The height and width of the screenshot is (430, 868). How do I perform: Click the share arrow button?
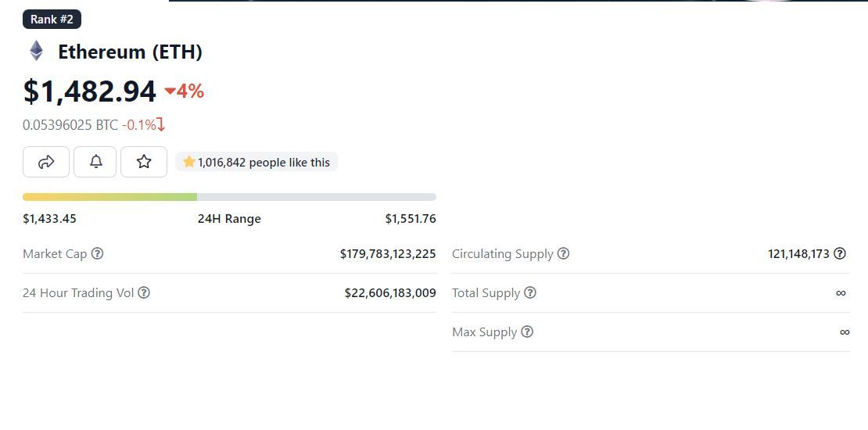coord(46,162)
